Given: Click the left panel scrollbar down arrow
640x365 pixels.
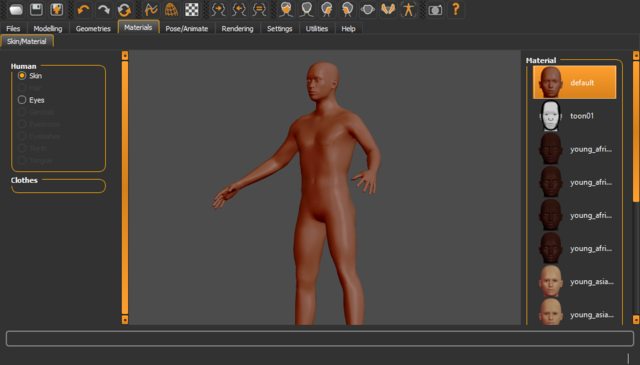Looking at the screenshot, I should click(125, 320).
